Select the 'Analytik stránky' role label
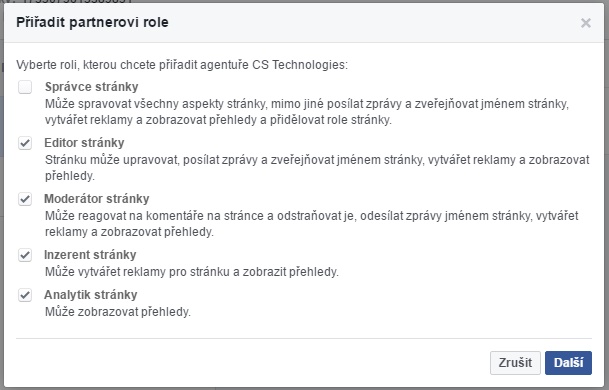Image resolution: width=609 pixels, height=390 pixels. click(90, 294)
